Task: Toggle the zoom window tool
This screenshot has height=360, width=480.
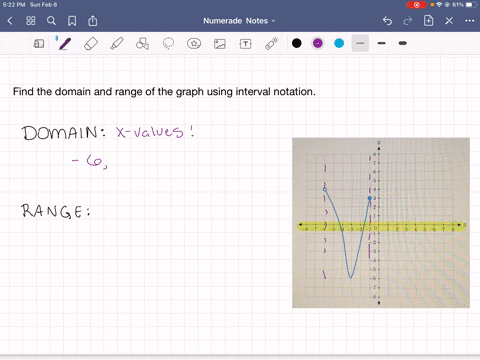Action: 39,44
